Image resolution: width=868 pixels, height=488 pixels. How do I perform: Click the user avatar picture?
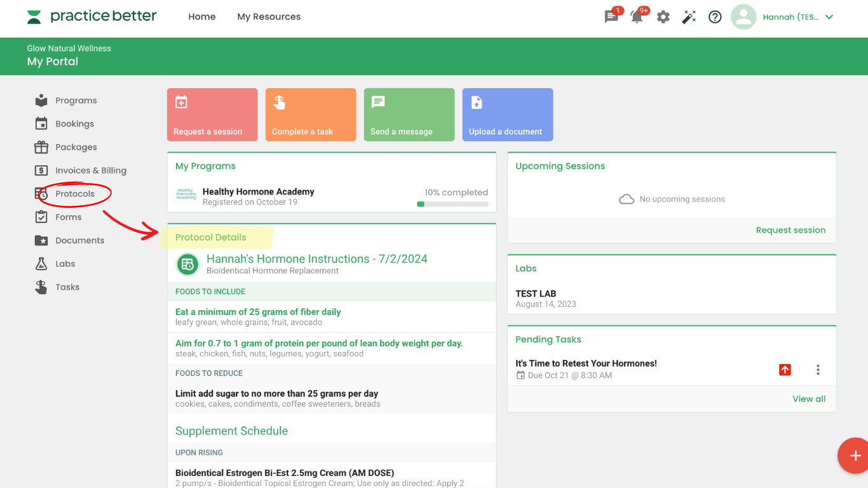[743, 17]
